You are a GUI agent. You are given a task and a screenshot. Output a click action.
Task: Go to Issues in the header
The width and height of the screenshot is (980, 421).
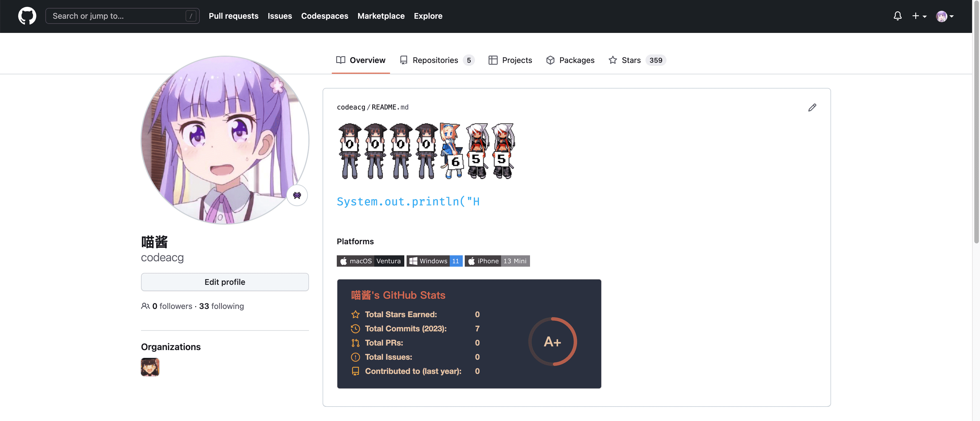280,16
